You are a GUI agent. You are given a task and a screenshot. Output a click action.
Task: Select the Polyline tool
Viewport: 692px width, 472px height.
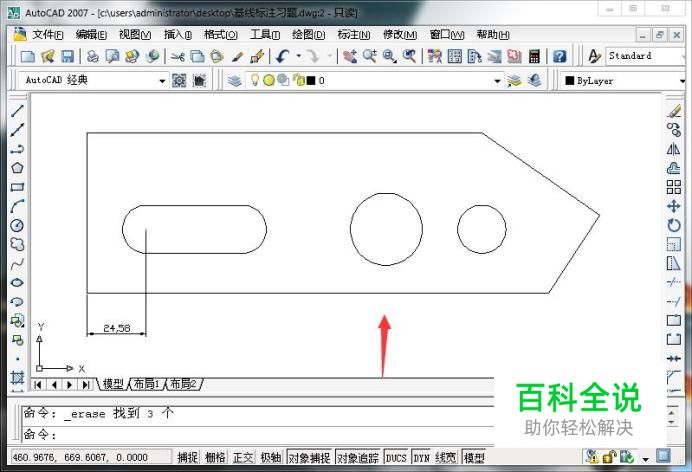pos(17,149)
